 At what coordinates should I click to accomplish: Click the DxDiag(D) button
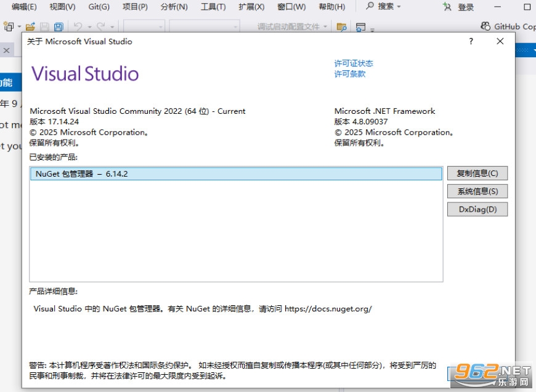(x=477, y=209)
